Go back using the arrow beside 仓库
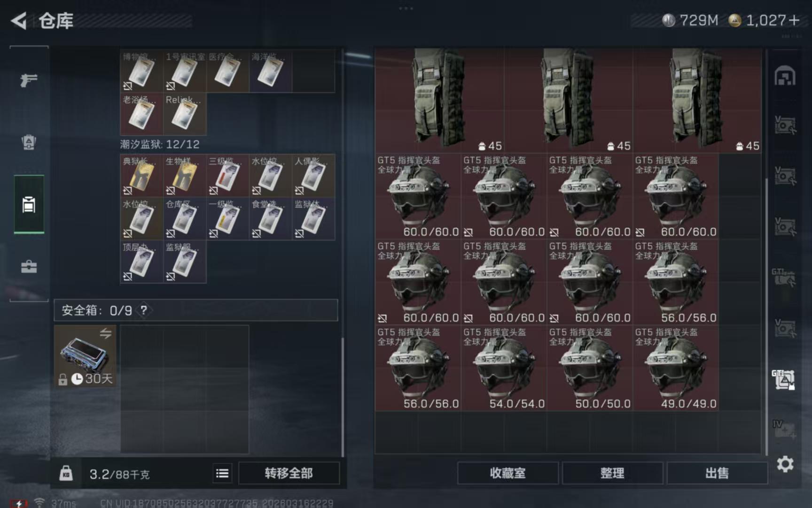The height and width of the screenshot is (508, 812). click(x=19, y=21)
